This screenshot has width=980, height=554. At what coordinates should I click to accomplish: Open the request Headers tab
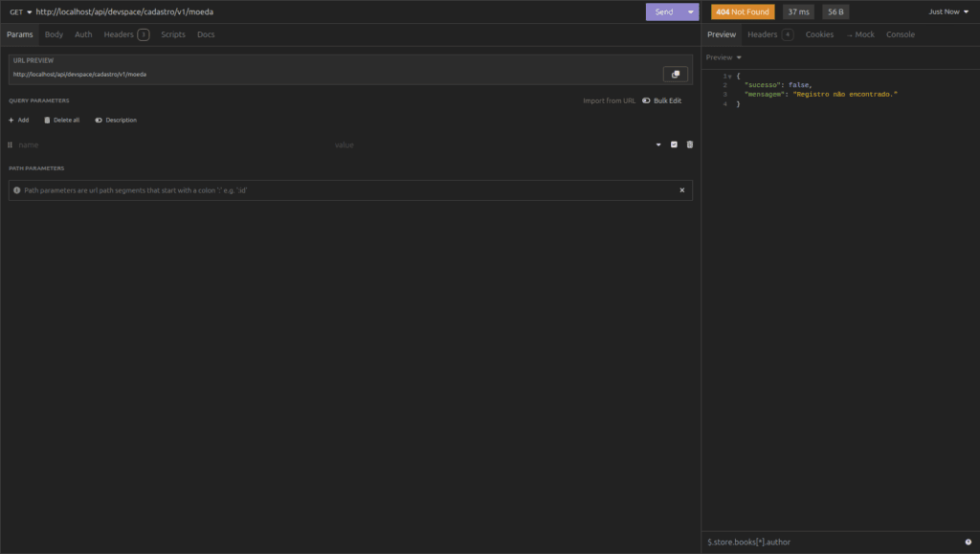point(125,34)
